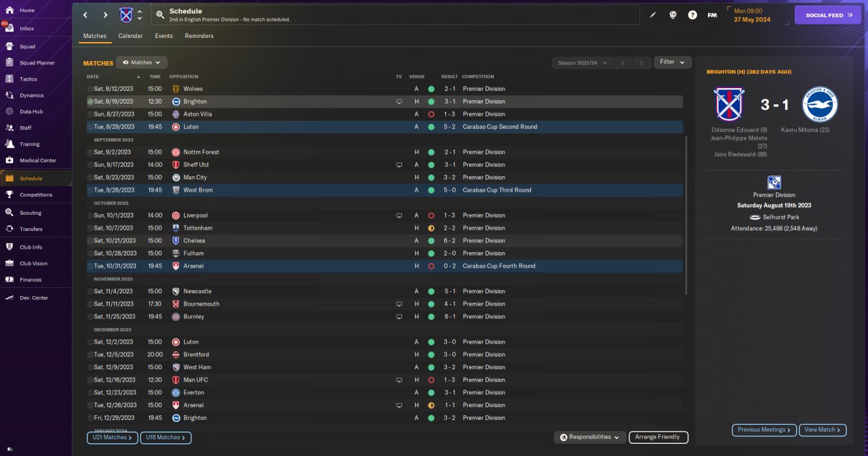Open the Dev. Center icon
The height and width of the screenshot is (456, 868).
pyautogui.click(x=9, y=298)
